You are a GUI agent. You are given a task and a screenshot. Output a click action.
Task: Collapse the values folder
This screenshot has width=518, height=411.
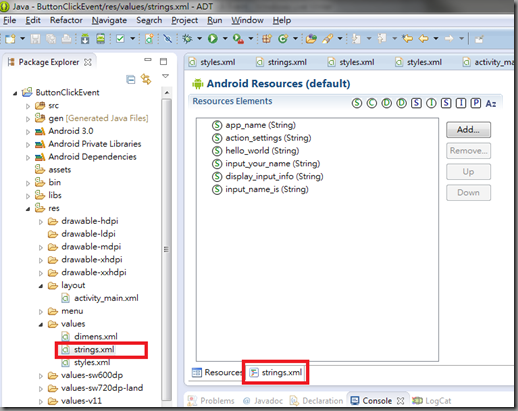point(41,324)
